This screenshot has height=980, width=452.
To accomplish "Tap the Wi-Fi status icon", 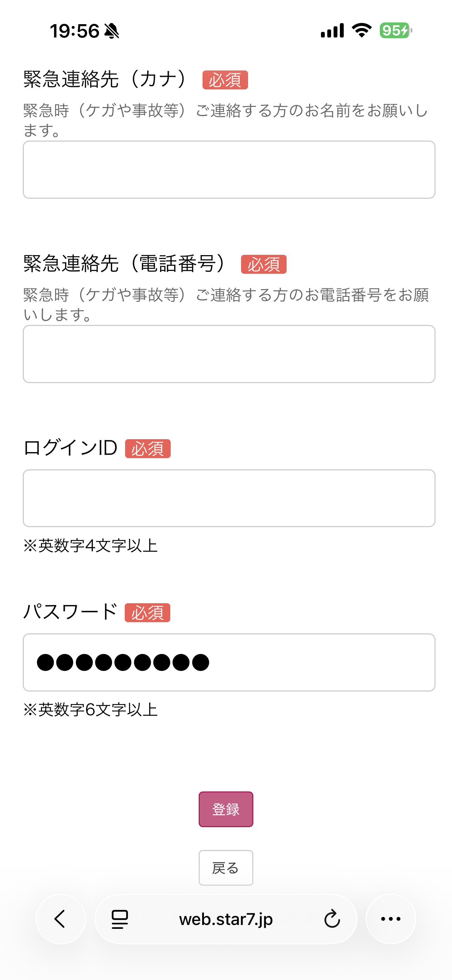I will click(x=362, y=30).
